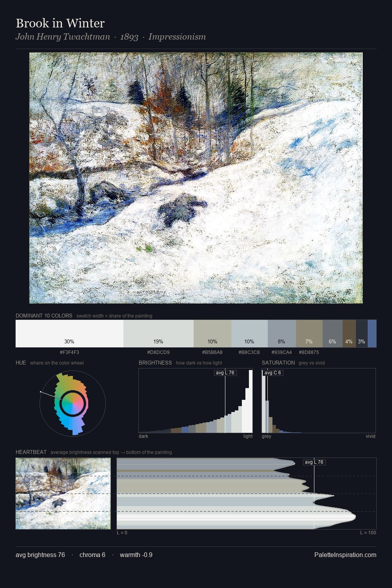Click the 'Brook in Winter' title

[x=60, y=23]
